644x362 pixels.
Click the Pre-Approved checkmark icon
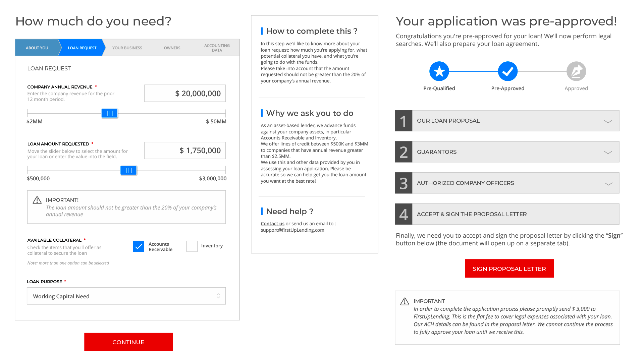click(x=507, y=71)
